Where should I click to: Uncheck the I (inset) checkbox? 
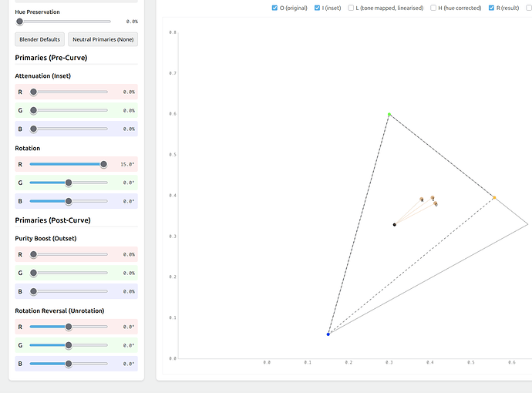coord(317,8)
